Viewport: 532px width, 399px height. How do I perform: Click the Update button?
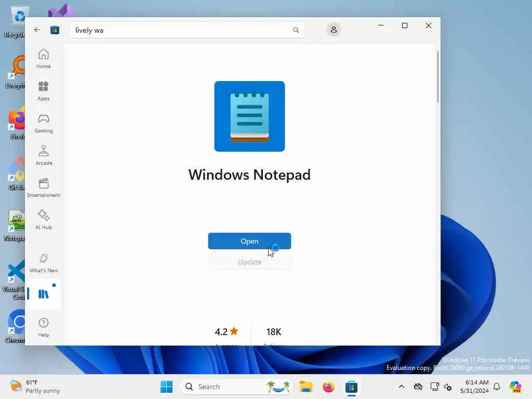pyautogui.click(x=249, y=262)
